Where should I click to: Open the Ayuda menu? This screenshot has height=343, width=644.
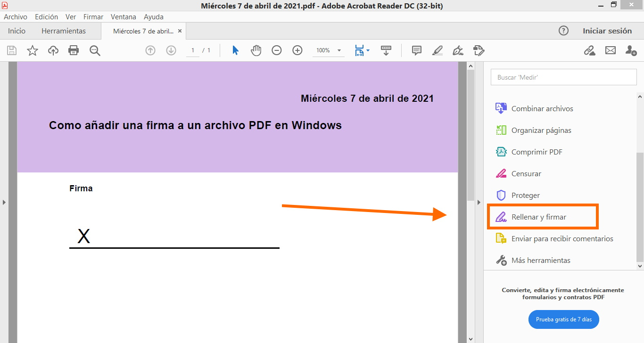154,16
